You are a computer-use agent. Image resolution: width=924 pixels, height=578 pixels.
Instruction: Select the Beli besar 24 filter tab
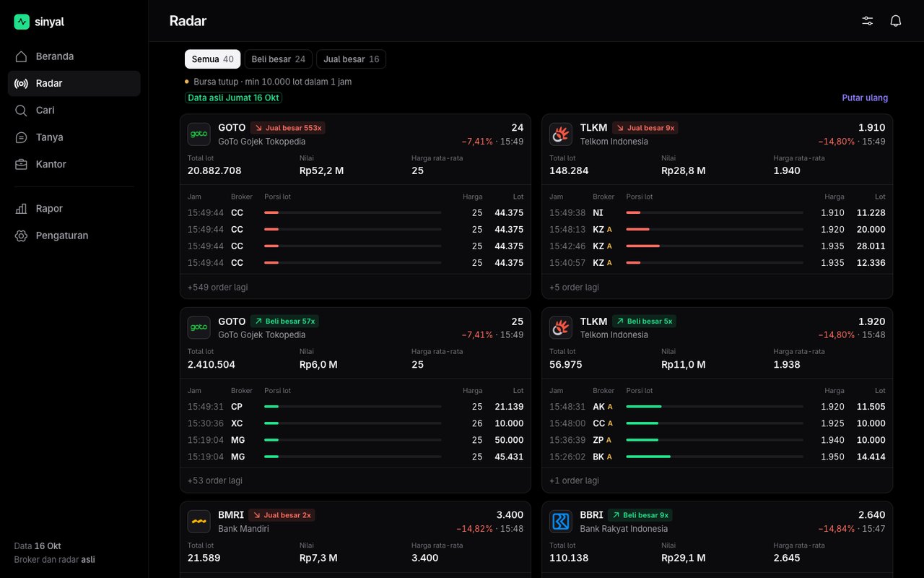(x=278, y=59)
